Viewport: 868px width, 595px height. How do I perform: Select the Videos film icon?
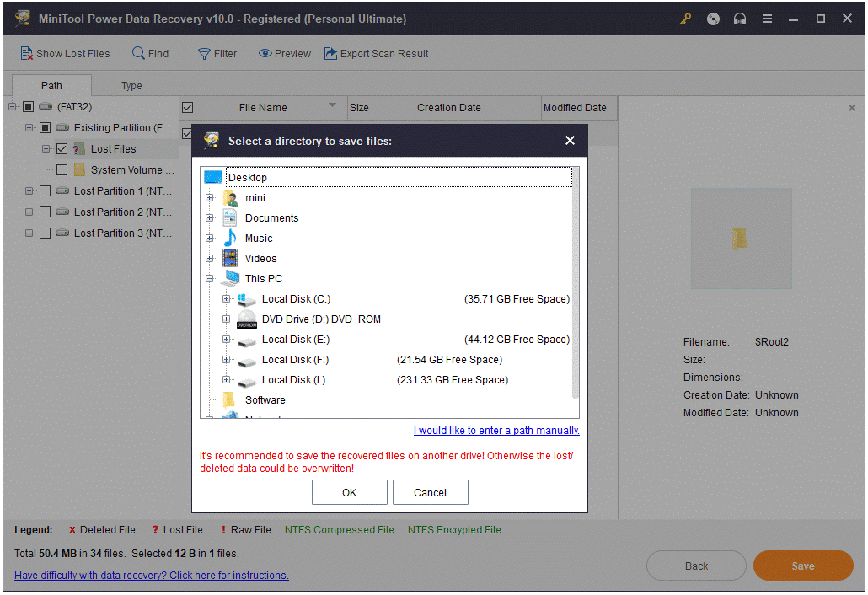230,258
